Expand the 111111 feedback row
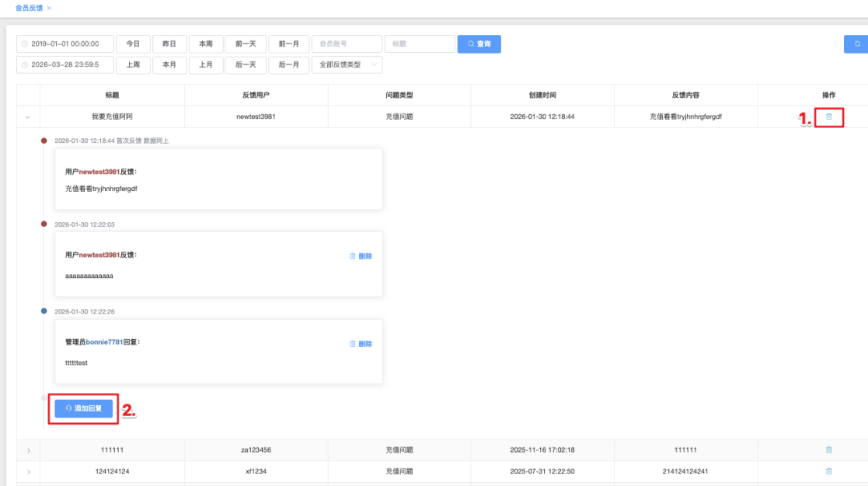Viewport: 868px width, 486px height. [x=28, y=450]
